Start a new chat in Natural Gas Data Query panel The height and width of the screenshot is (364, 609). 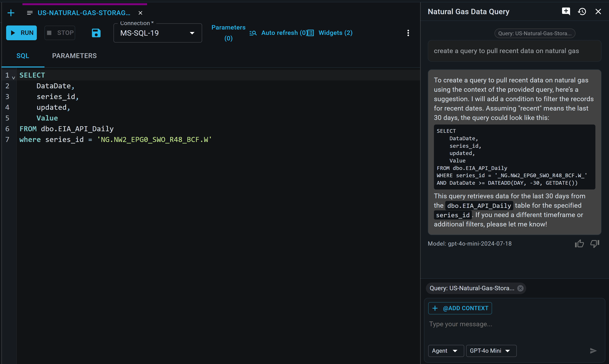(566, 11)
